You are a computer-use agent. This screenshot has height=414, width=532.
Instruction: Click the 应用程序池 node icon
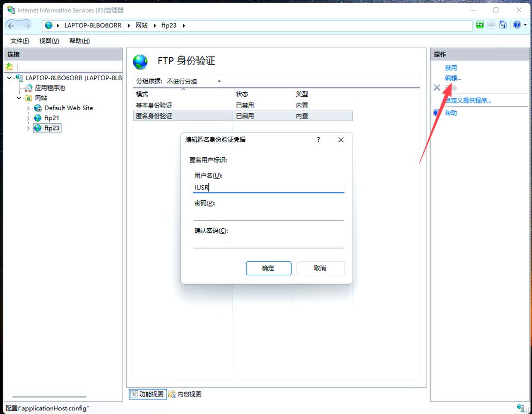(29, 88)
